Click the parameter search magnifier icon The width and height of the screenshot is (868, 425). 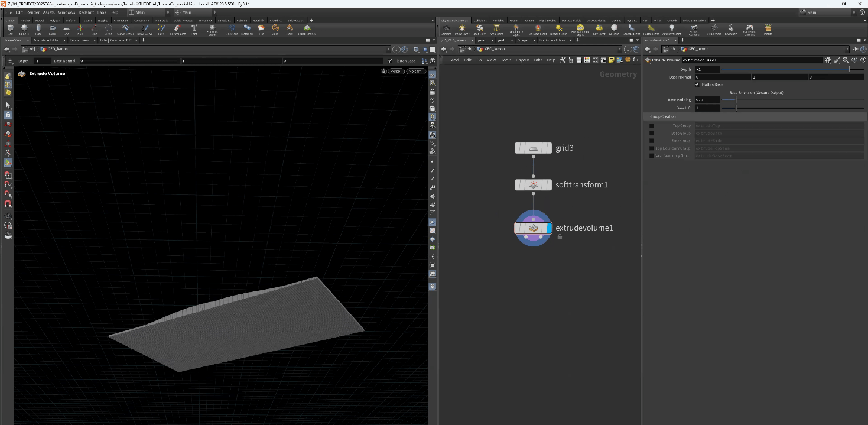coord(846,60)
